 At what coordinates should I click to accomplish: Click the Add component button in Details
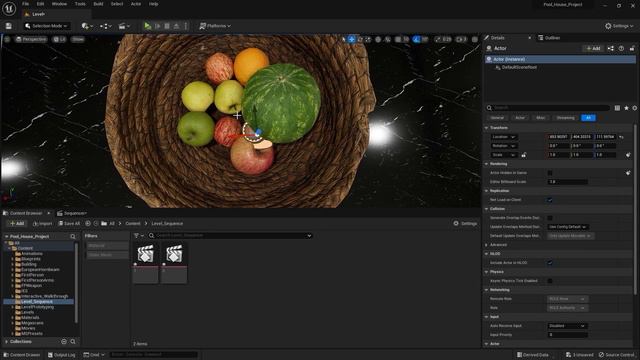click(593, 48)
